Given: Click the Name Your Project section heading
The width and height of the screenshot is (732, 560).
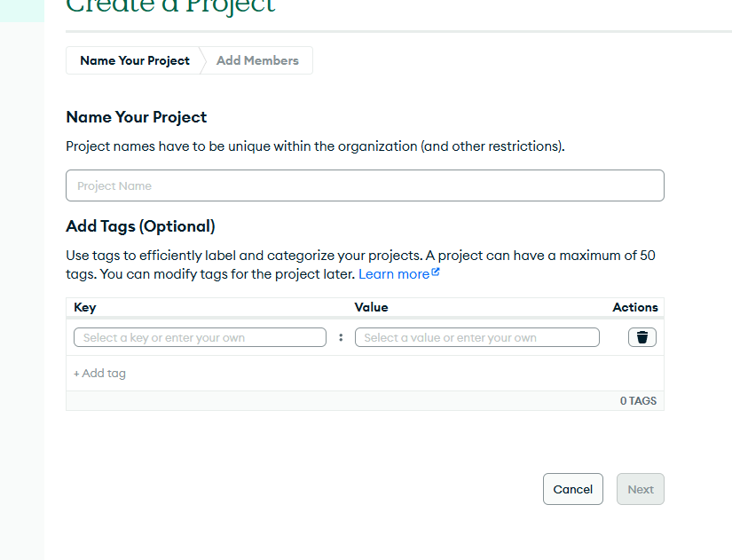Looking at the screenshot, I should 137,117.
